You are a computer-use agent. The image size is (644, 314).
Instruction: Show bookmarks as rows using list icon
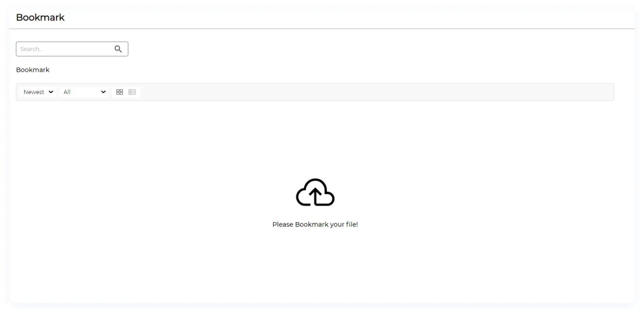pos(132,92)
